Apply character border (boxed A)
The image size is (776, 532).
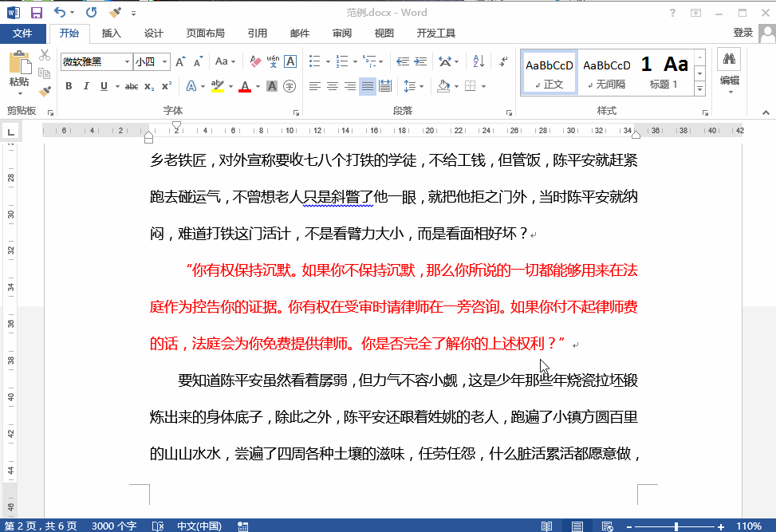[x=290, y=61]
